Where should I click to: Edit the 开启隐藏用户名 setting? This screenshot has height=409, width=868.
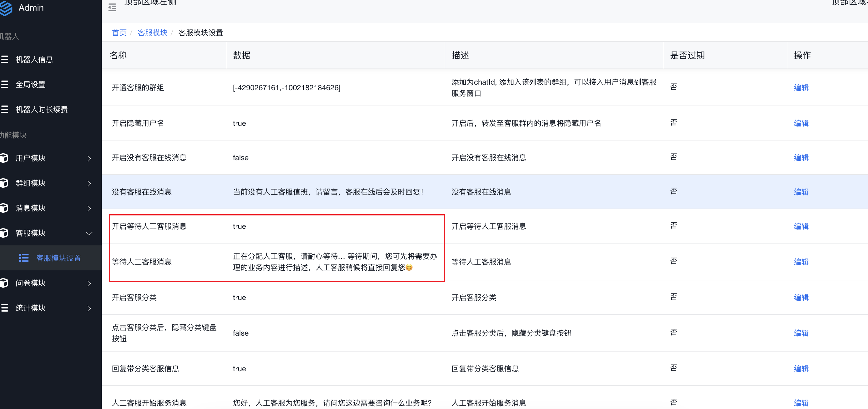click(x=801, y=123)
